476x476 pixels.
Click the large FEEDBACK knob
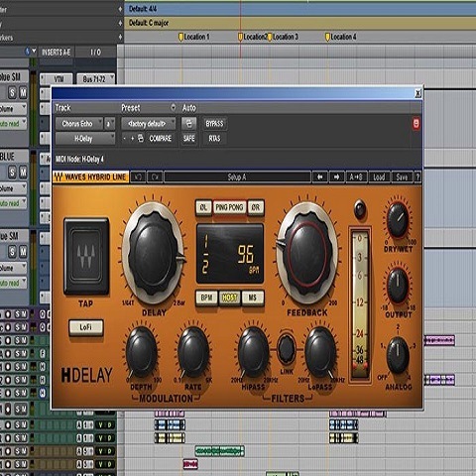click(x=306, y=253)
